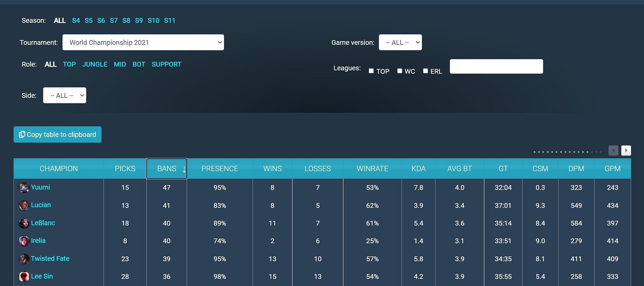Open the Twisted Fate champion link
644x286 pixels.
(x=50, y=258)
